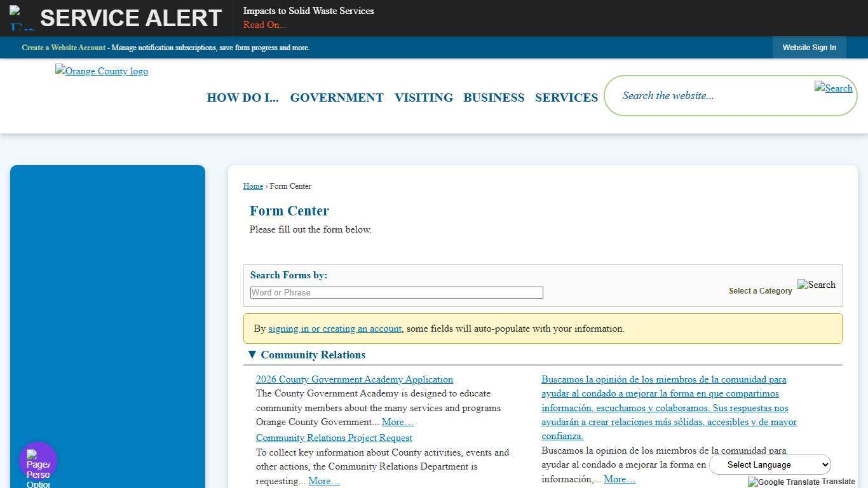Click the Search Forms search icon
Image resolution: width=868 pixels, height=488 pixels.
(x=816, y=285)
